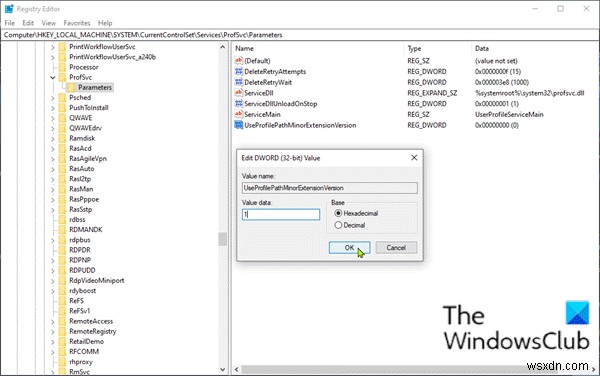Image resolution: width=600 pixels, height=376 pixels.
Task: Select the RasSstp tree item
Action: coord(81,209)
